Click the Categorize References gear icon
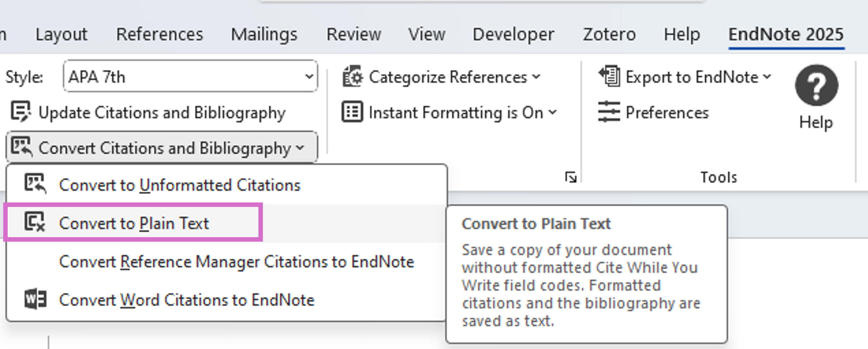Image resolution: width=868 pixels, height=349 pixels. [352, 77]
